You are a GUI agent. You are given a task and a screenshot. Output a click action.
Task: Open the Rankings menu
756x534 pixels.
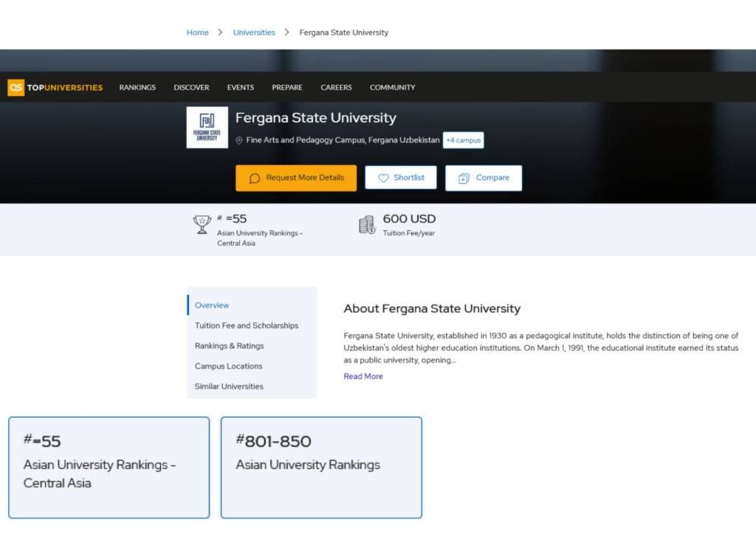click(x=137, y=87)
